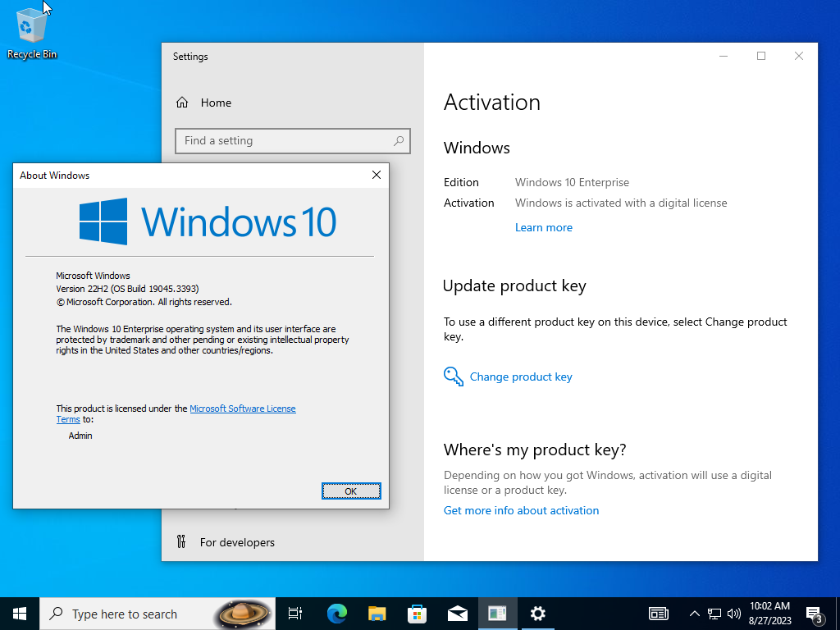Switch to the About Windows taskbar app
This screenshot has height=630, width=840.
(x=498, y=614)
